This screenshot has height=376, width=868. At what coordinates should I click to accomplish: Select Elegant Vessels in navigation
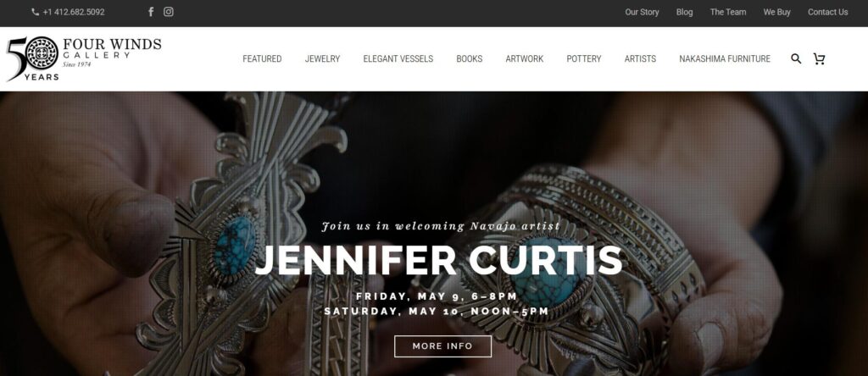coord(398,58)
